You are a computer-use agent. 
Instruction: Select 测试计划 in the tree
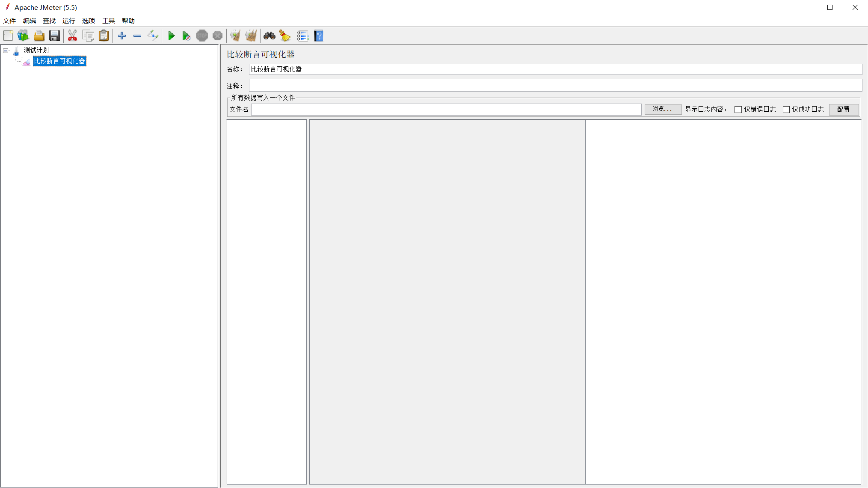click(36, 51)
